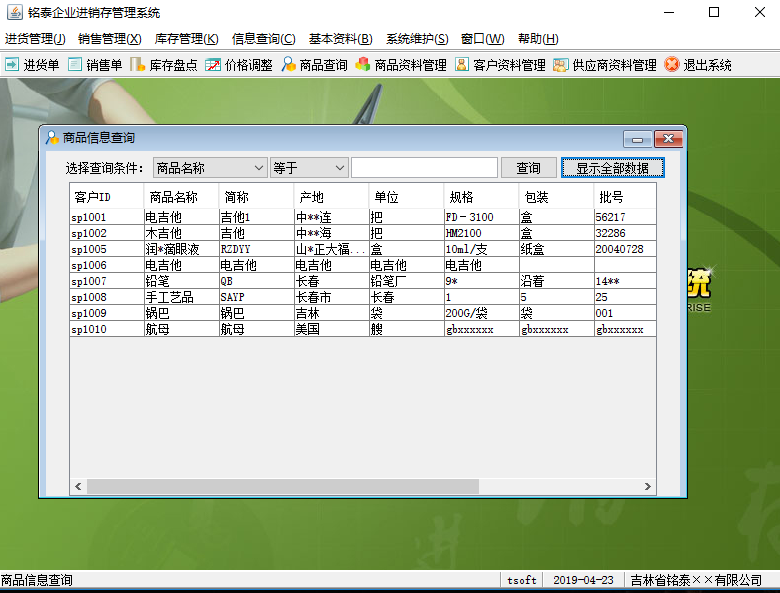Open the 销售管理(X) menu

[x=109, y=39]
